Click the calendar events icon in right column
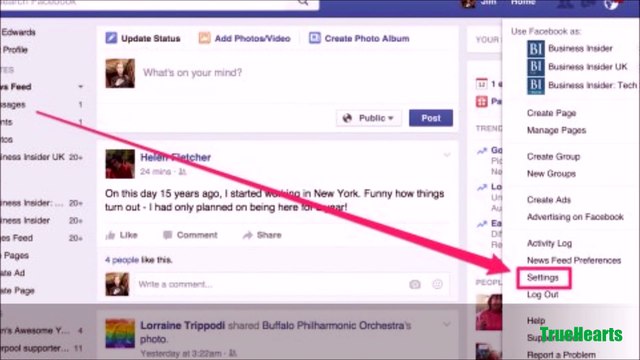Screen dimensions: 640x360 point(482,84)
